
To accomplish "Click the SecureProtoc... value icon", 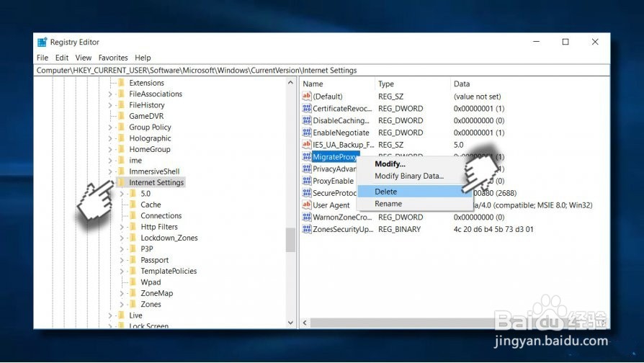I will pos(306,193).
